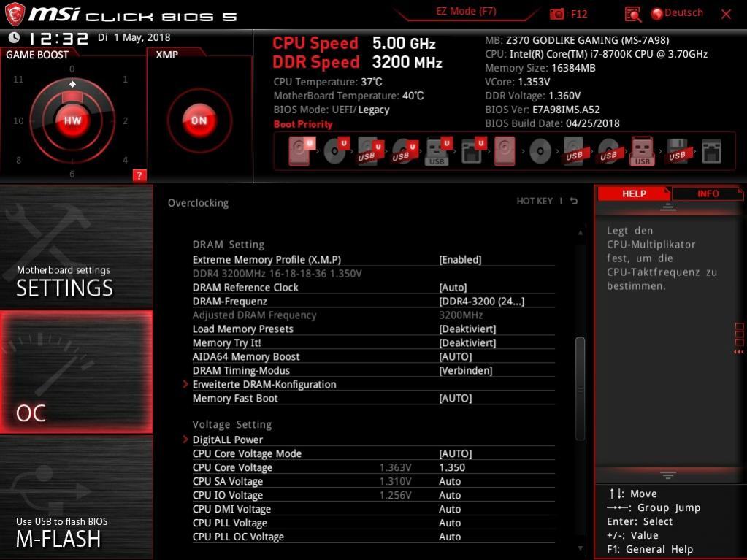Open the M-FLASH BIOS flashing section
747x560 pixels.
pyautogui.click(x=76, y=496)
